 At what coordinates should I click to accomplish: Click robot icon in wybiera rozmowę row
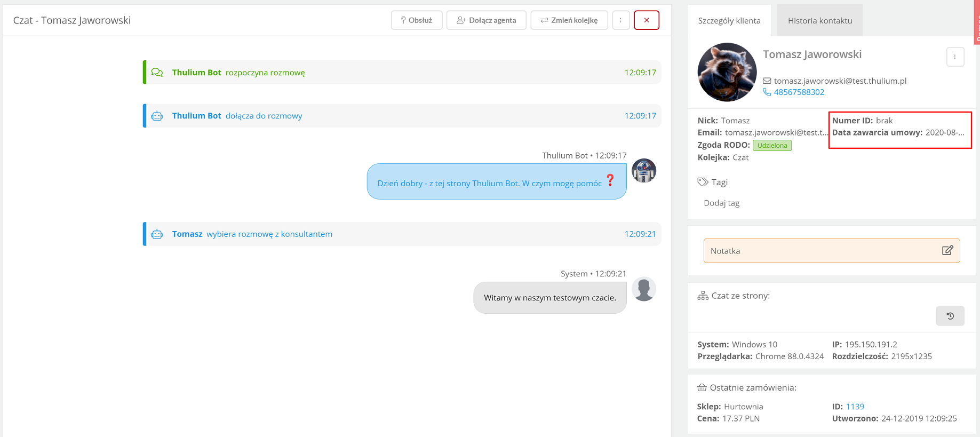coord(157,234)
